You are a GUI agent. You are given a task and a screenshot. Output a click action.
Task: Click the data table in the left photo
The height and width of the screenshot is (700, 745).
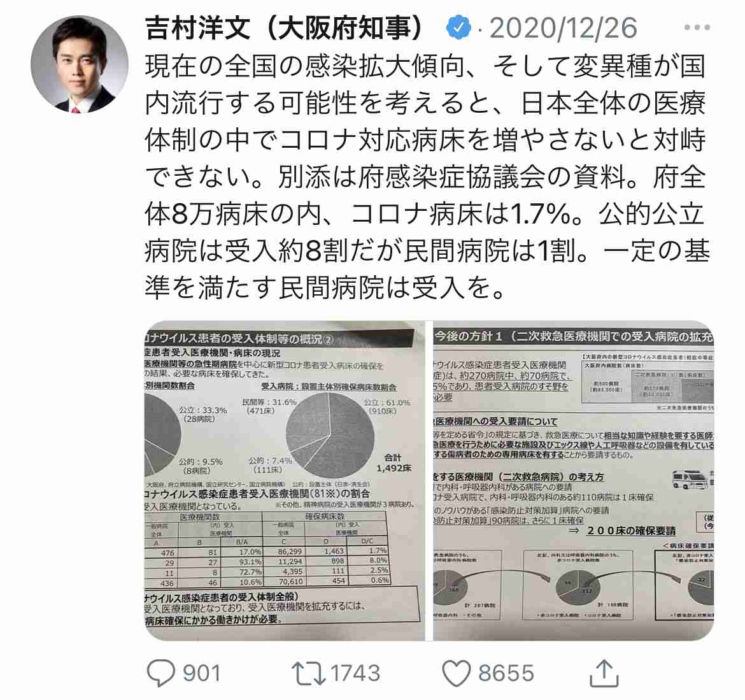267,549
